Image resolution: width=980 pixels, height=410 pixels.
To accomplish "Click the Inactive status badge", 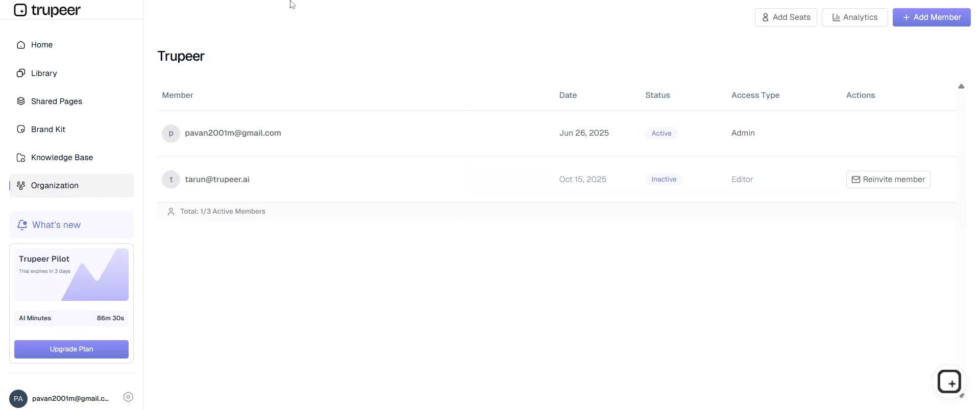I will pyautogui.click(x=664, y=180).
